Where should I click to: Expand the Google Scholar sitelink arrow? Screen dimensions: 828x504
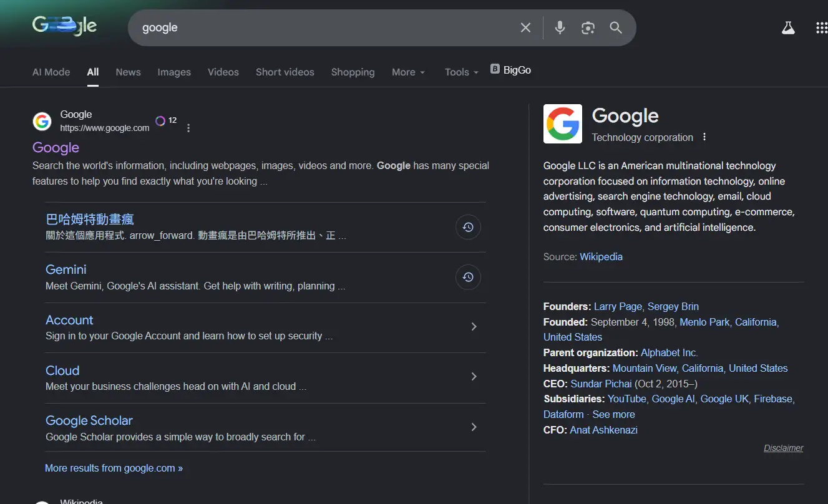[474, 427]
